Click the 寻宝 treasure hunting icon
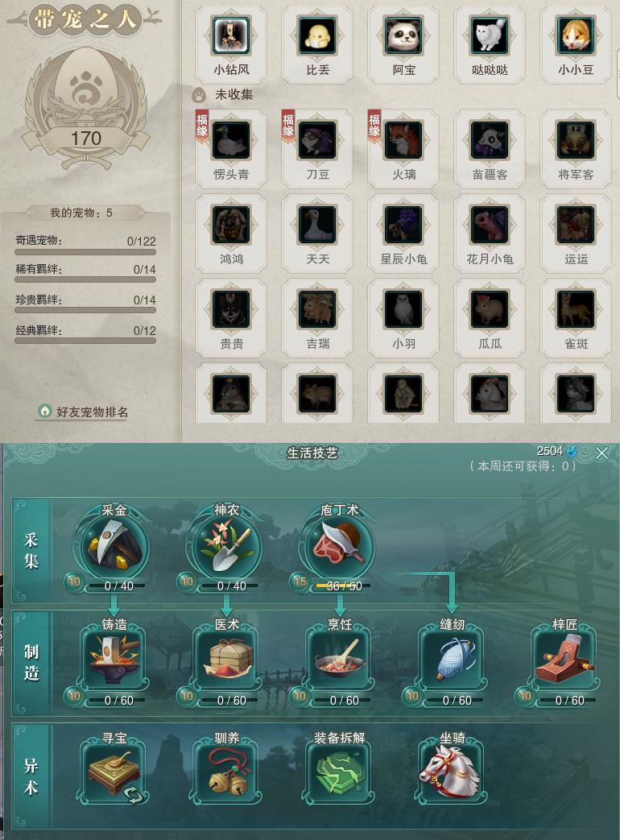Screen dimensions: 620x840 click(114, 773)
